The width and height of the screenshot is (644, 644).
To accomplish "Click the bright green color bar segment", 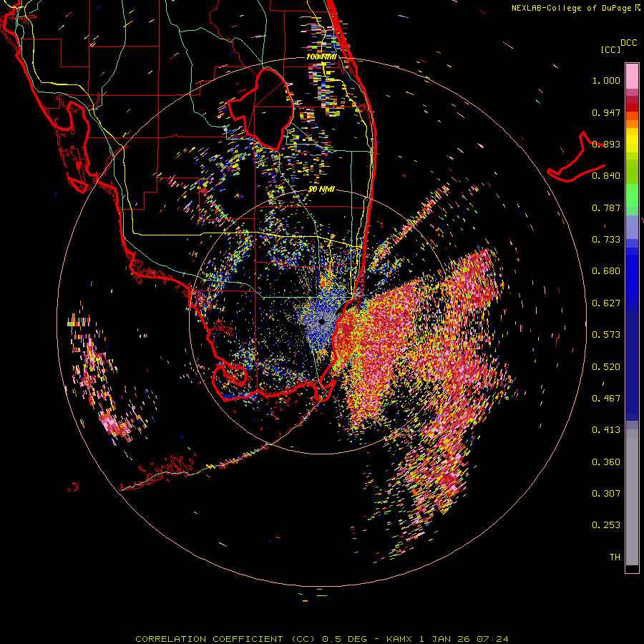I will click(x=632, y=195).
